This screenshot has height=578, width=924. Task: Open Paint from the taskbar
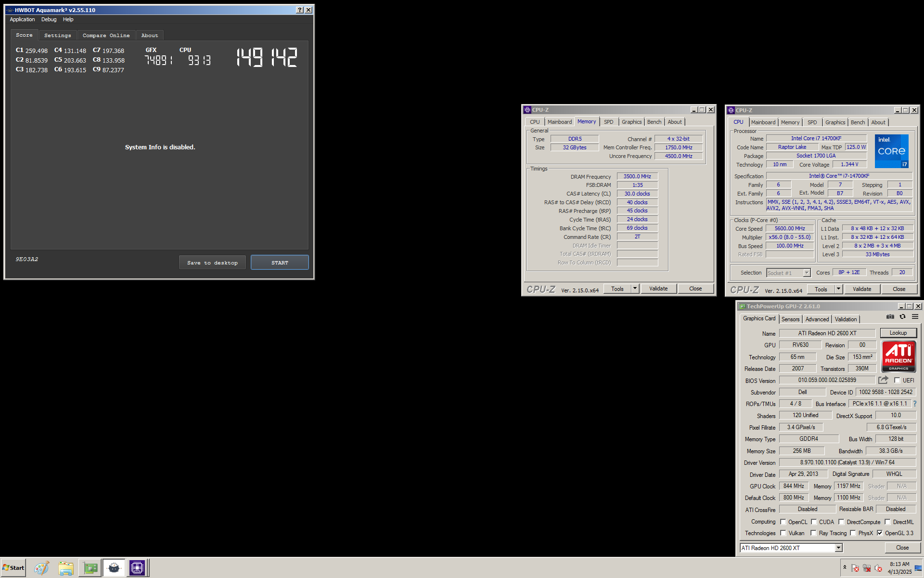(41, 568)
